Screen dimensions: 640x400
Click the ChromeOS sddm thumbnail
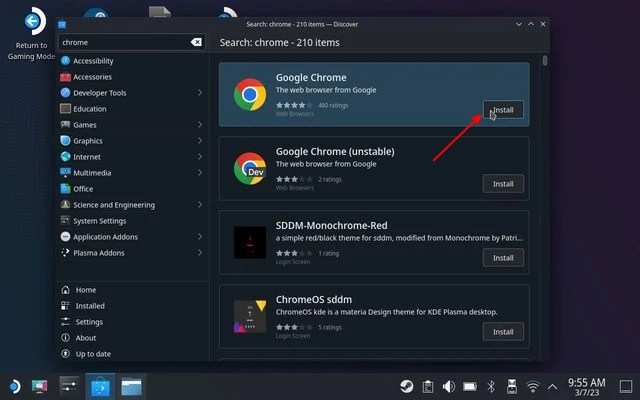click(x=250, y=316)
